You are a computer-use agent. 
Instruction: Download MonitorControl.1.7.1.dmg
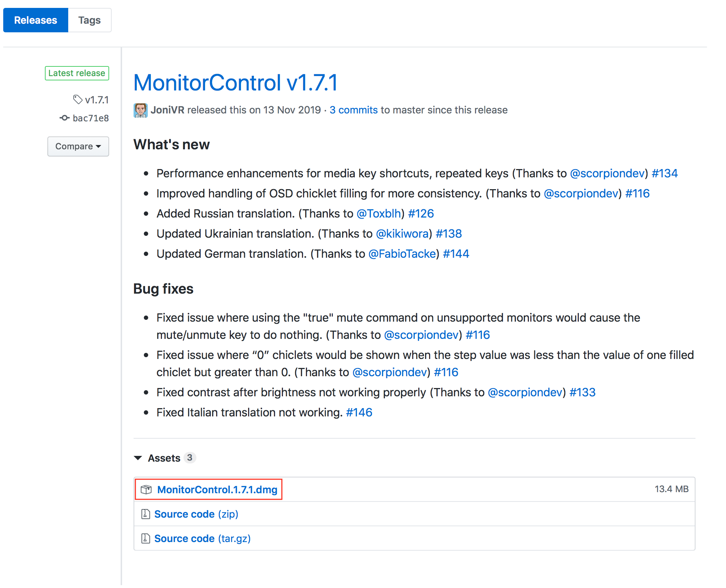(217, 490)
